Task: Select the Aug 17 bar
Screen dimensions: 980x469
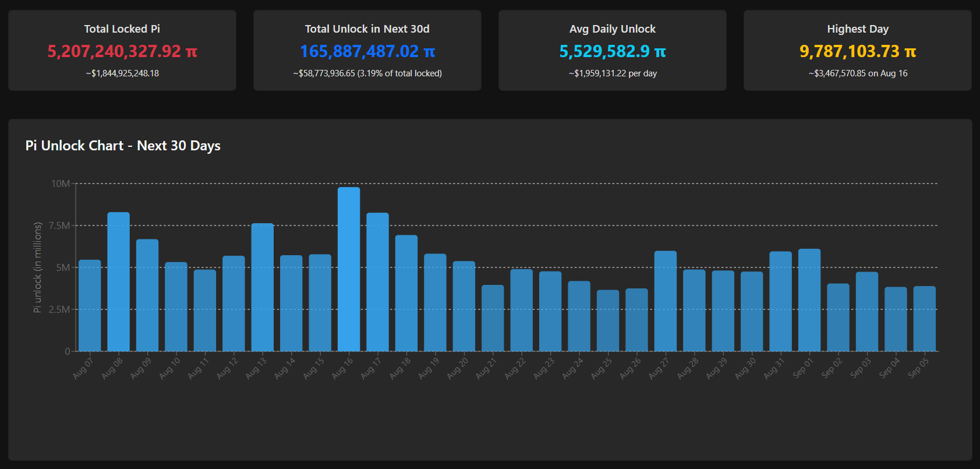Action: [x=377, y=282]
